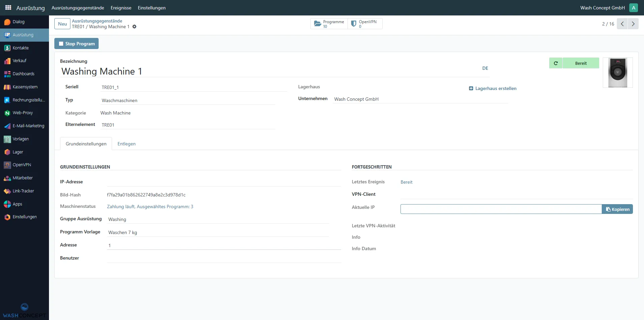The width and height of the screenshot is (644, 320).
Task: Open the Dialog app in sidebar
Action: click(18, 22)
